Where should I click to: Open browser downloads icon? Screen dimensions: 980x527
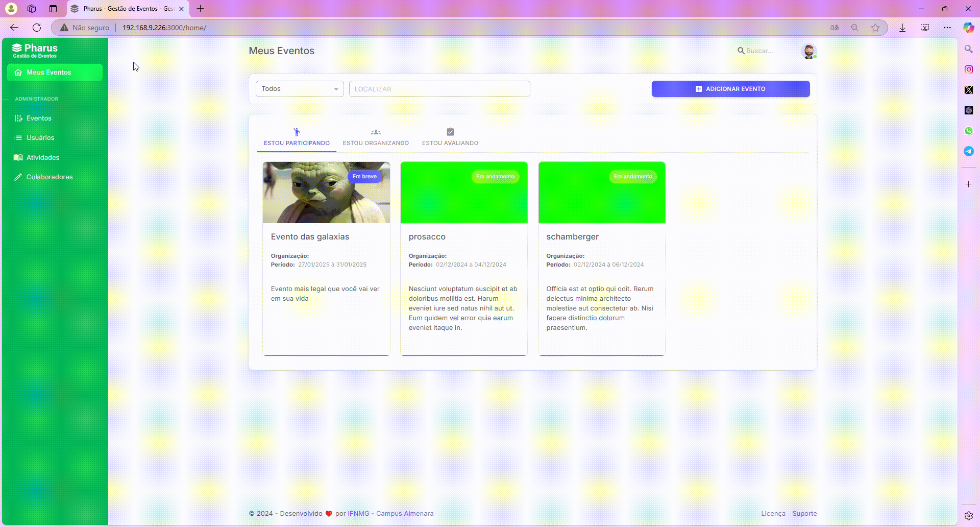(902, 28)
